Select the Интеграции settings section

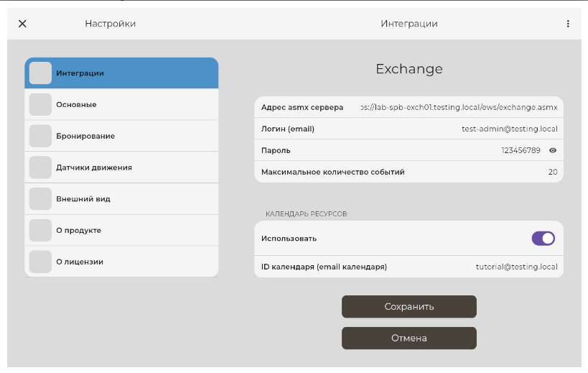pyautogui.click(x=121, y=73)
